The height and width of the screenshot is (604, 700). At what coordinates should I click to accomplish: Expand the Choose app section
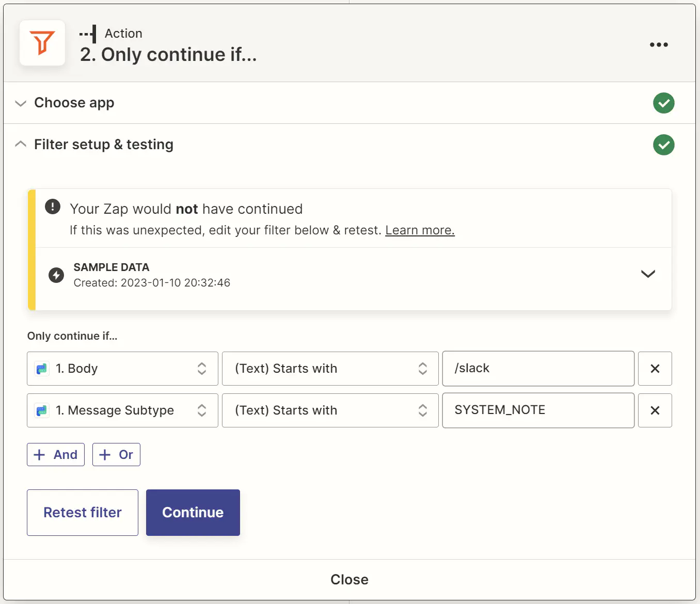[x=21, y=103]
